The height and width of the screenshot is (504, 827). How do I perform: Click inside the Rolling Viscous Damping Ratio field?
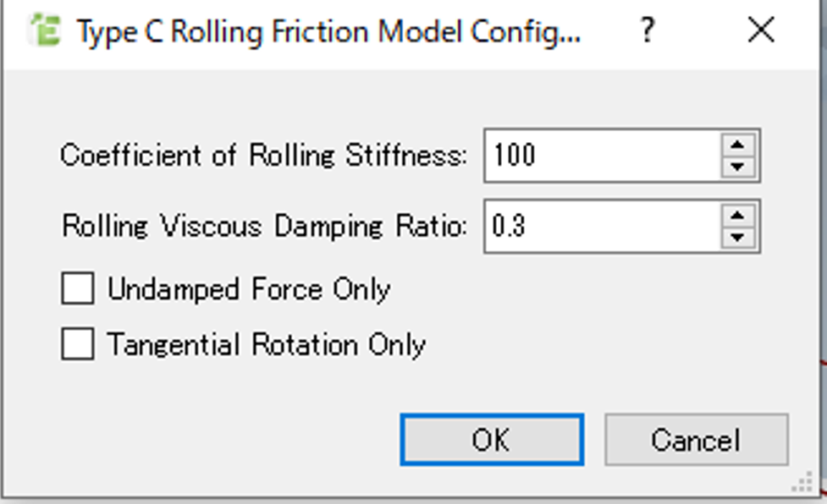593,226
